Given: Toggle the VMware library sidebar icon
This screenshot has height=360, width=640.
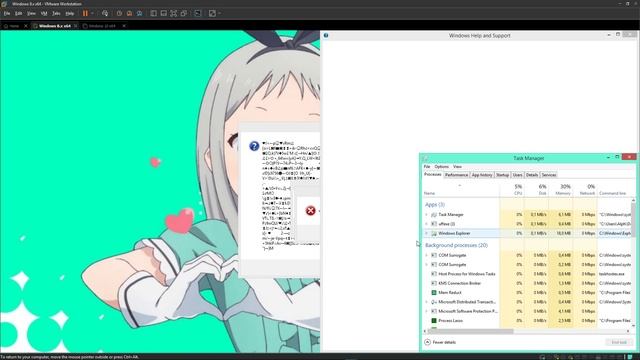Looking at the screenshot, I should coord(153,13).
